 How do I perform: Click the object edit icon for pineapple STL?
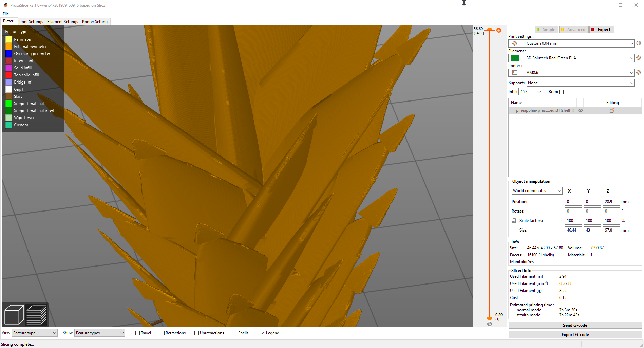click(612, 110)
